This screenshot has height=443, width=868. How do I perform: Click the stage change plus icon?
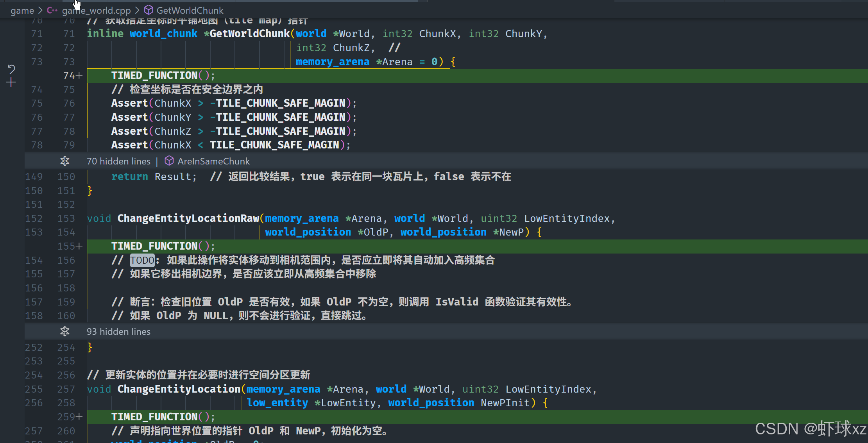(x=11, y=82)
